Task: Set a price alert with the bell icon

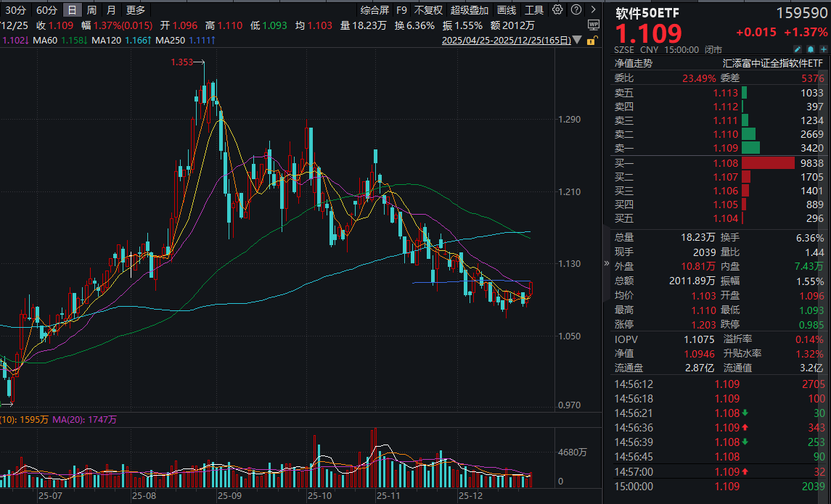Action: click(811, 49)
